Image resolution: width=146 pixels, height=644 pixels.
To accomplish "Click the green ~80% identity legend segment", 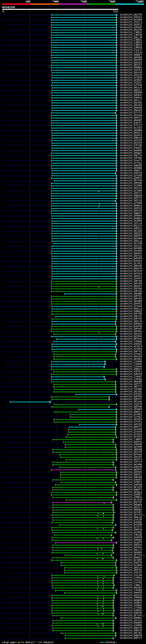I will tap(101, 4).
